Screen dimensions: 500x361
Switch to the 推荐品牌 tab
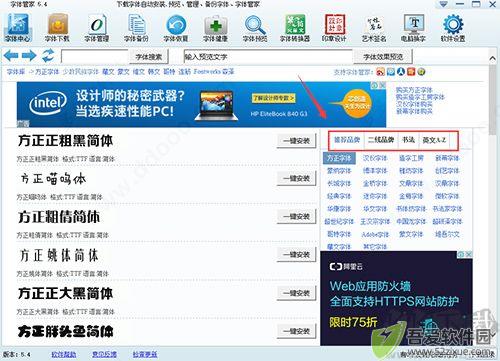(347, 140)
